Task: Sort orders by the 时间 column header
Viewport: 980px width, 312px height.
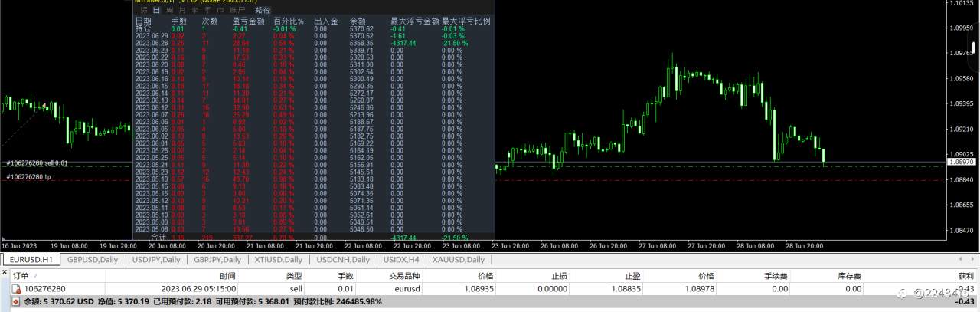Action: pos(227,276)
